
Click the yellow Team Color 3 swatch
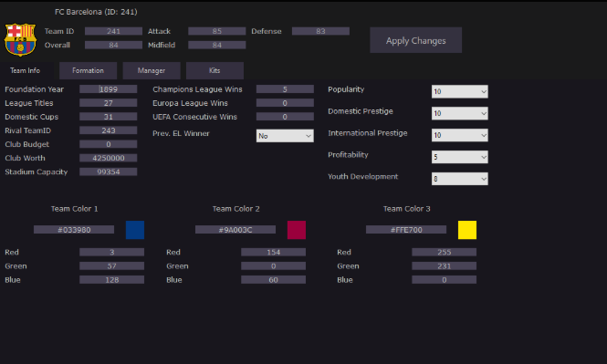point(467,230)
